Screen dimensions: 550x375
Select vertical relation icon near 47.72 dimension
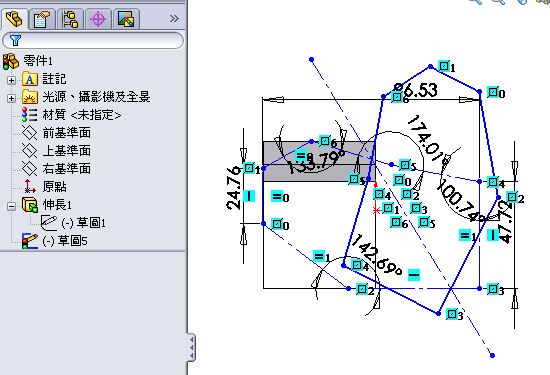492,235
